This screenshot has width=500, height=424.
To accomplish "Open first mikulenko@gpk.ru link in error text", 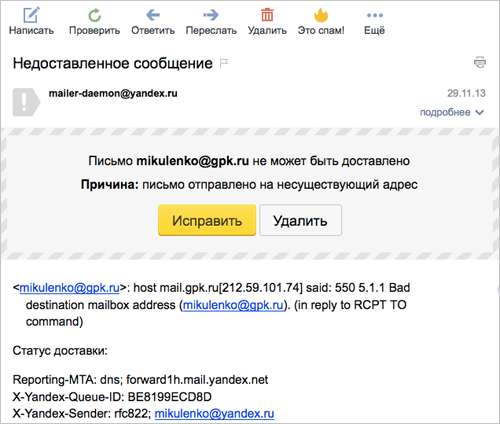I will point(69,287).
